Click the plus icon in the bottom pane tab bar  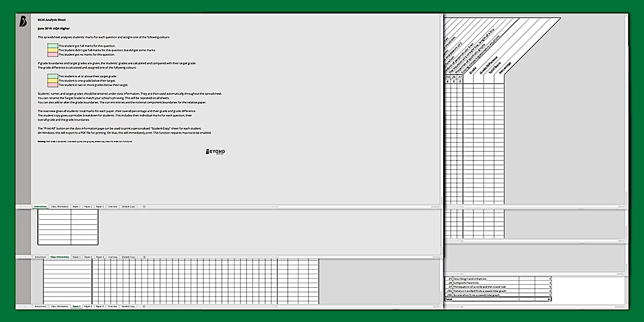tap(143, 308)
